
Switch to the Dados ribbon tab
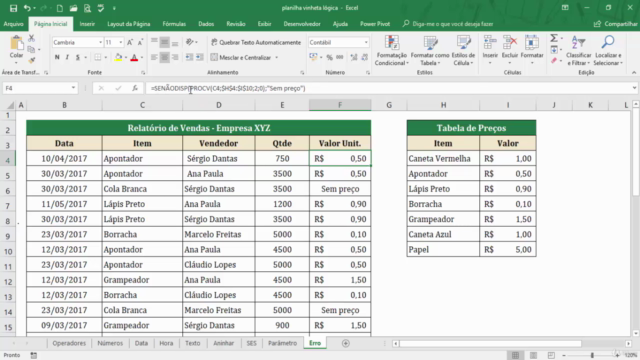(x=206, y=24)
